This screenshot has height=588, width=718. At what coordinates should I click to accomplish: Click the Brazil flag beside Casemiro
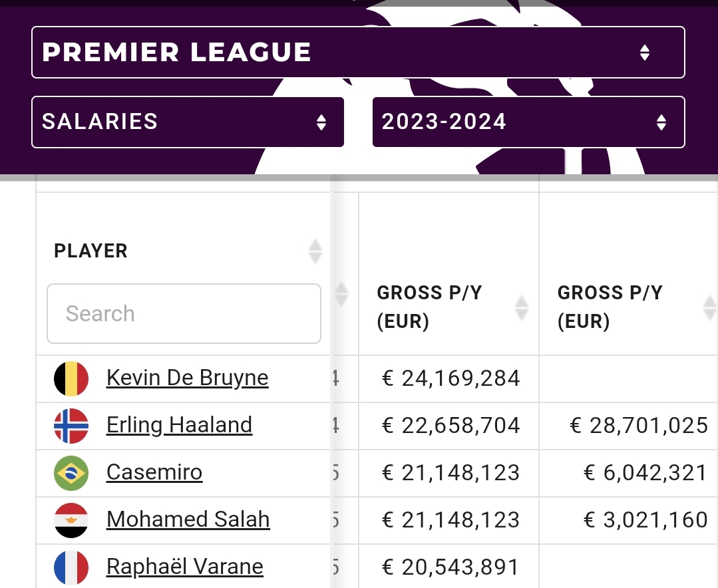(x=71, y=473)
